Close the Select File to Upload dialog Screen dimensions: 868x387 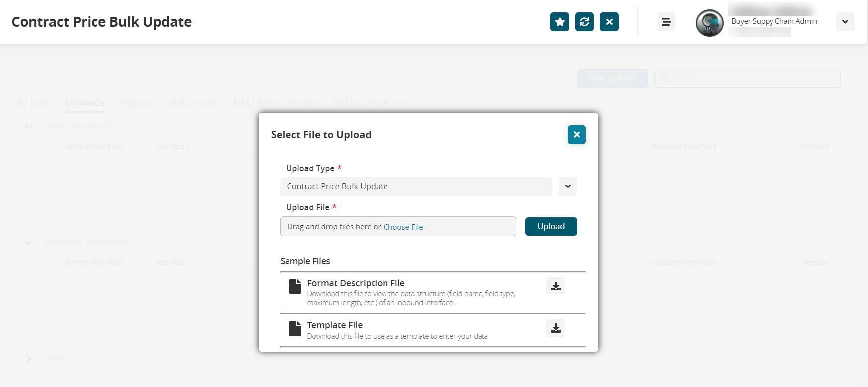click(577, 135)
